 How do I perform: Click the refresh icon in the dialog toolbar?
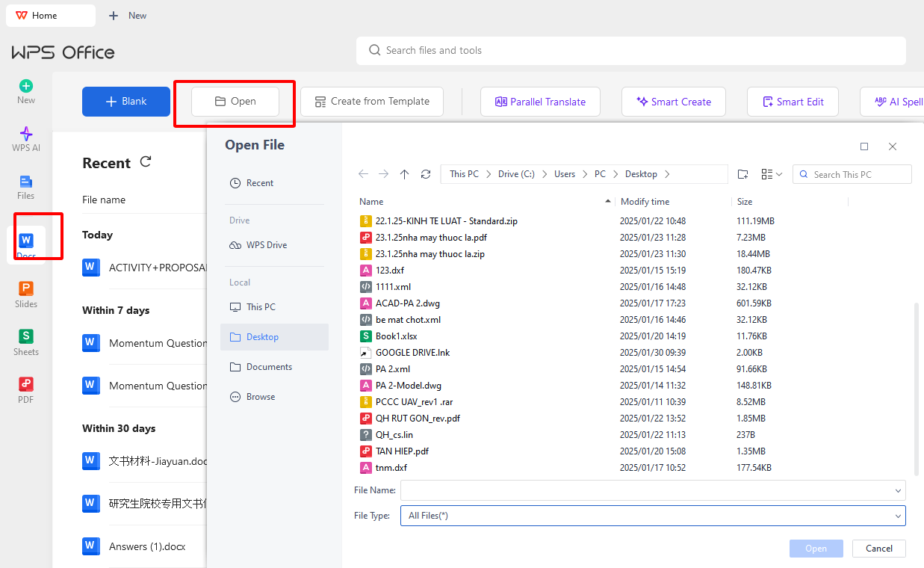point(426,173)
